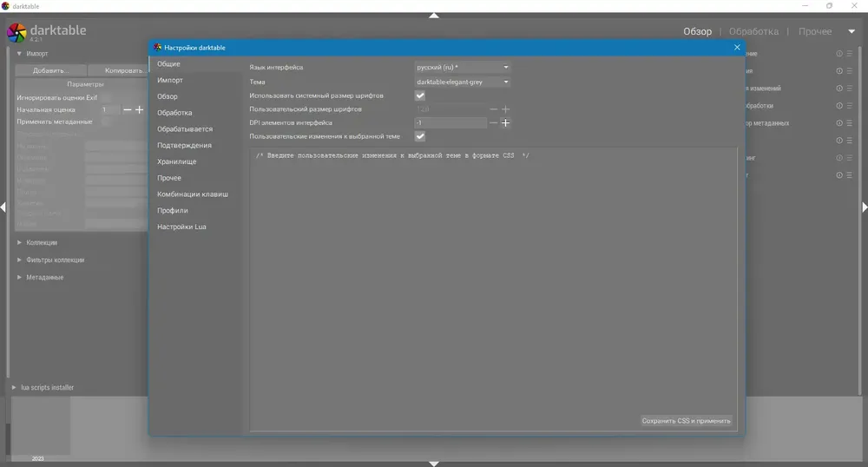Viewport: 868px width, 467px height.
Task: Toggle use system font size checkbox
Action: (420, 95)
